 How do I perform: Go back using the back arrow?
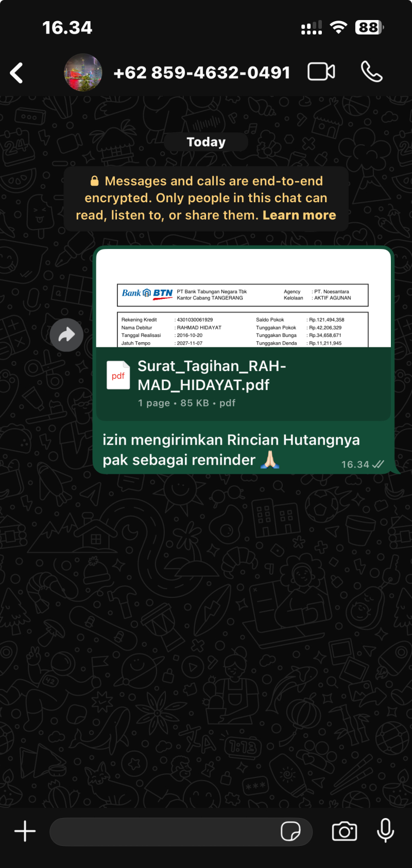(x=17, y=73)
